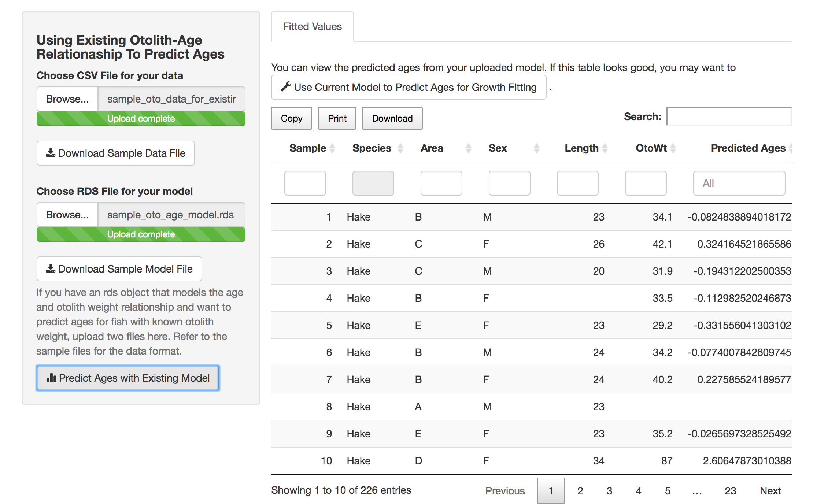This screenshot has height=504, width=828.
Task: Sort table by Area column arrows
Action: [x=468, y=148]
